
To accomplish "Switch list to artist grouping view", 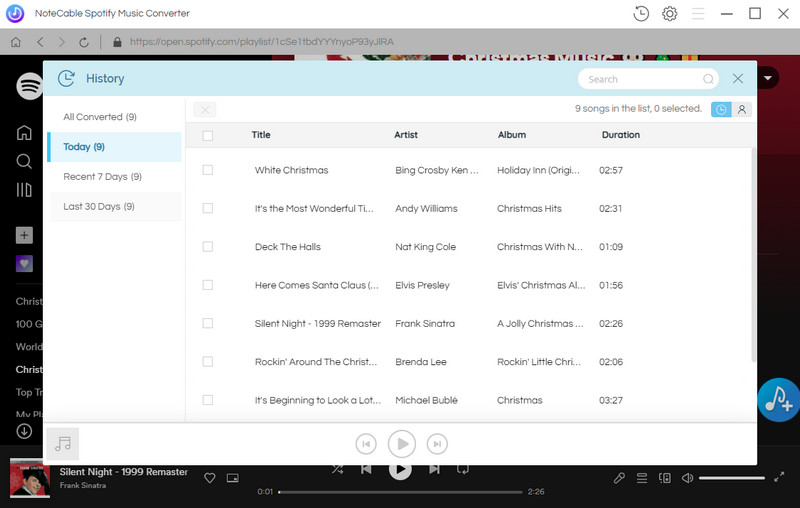I will [x=741, y=110].
